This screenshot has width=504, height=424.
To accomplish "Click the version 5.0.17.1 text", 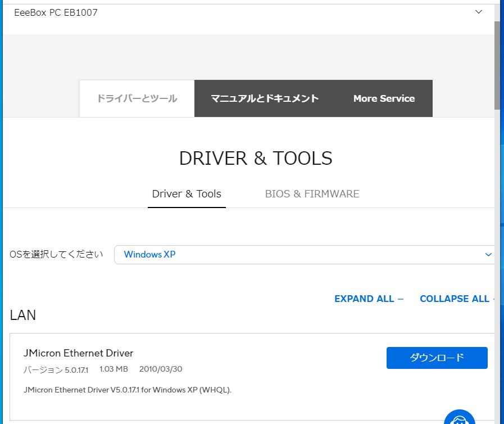I will pos(56,369).
